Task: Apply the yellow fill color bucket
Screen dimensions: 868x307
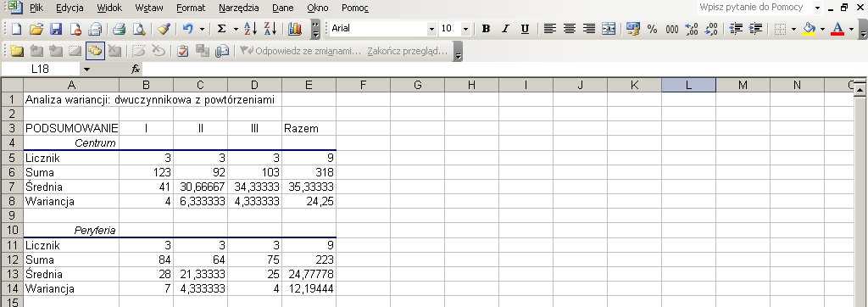Action: [810, 29]
